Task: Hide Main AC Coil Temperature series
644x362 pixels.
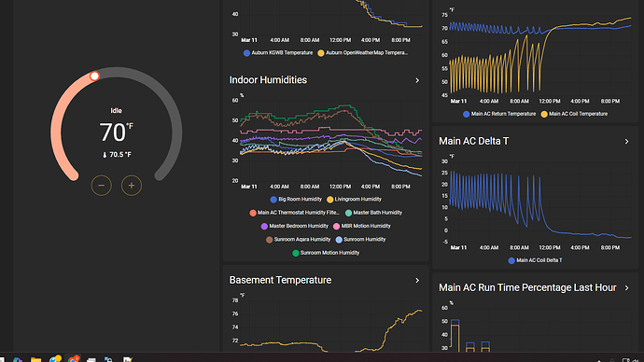Action: click(x=574, y=114)
